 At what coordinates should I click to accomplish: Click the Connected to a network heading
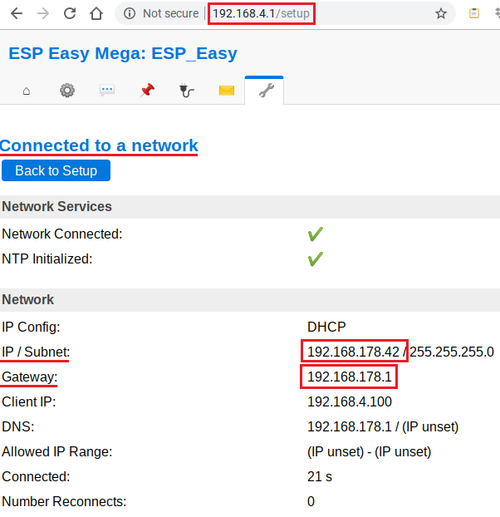point(99,146)
